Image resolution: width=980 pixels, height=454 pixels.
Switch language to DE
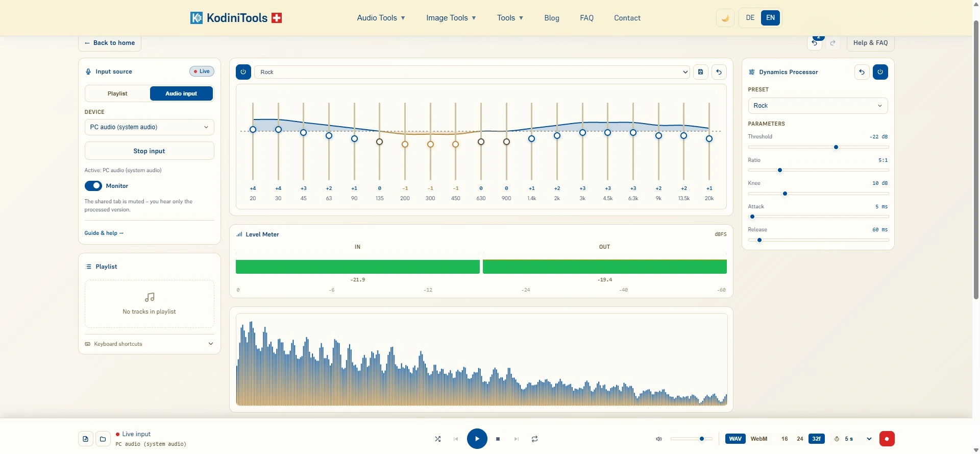click(750, 18)
